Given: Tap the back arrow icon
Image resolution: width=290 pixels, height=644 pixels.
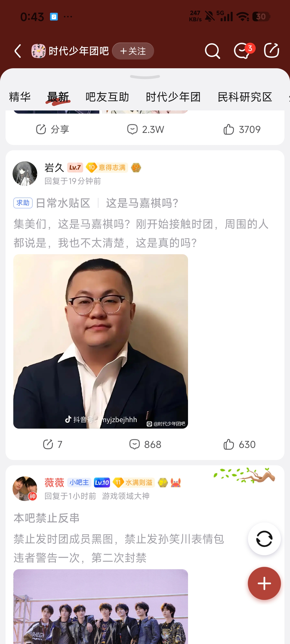Looking at the screenshot, I should pos(18,51).
